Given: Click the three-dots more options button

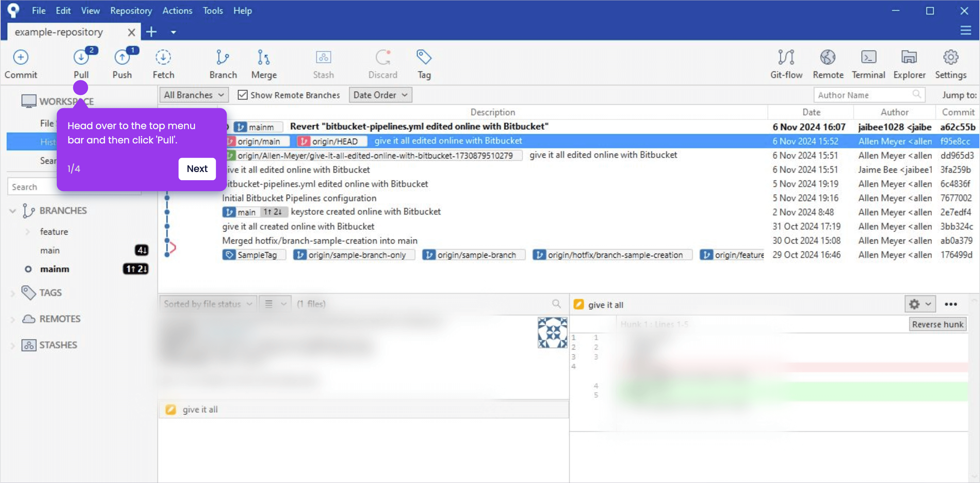Looking at the screenshot, I should [x=950, y=304].
